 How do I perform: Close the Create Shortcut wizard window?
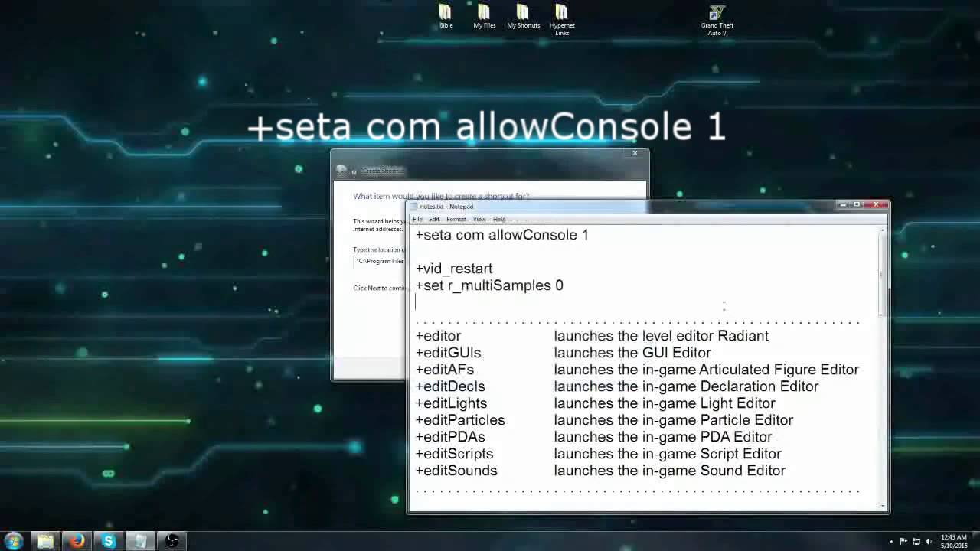coord(635,153)
